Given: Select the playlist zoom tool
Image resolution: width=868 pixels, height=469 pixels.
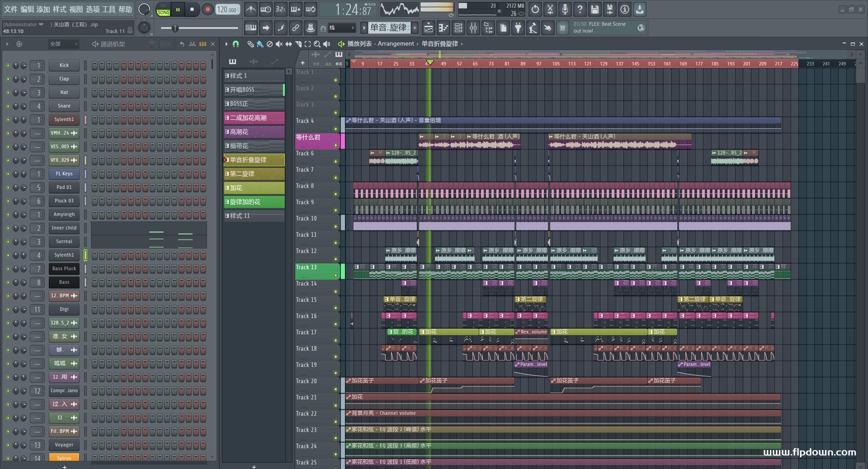Looking at the screenshot, I should [317, 44].
